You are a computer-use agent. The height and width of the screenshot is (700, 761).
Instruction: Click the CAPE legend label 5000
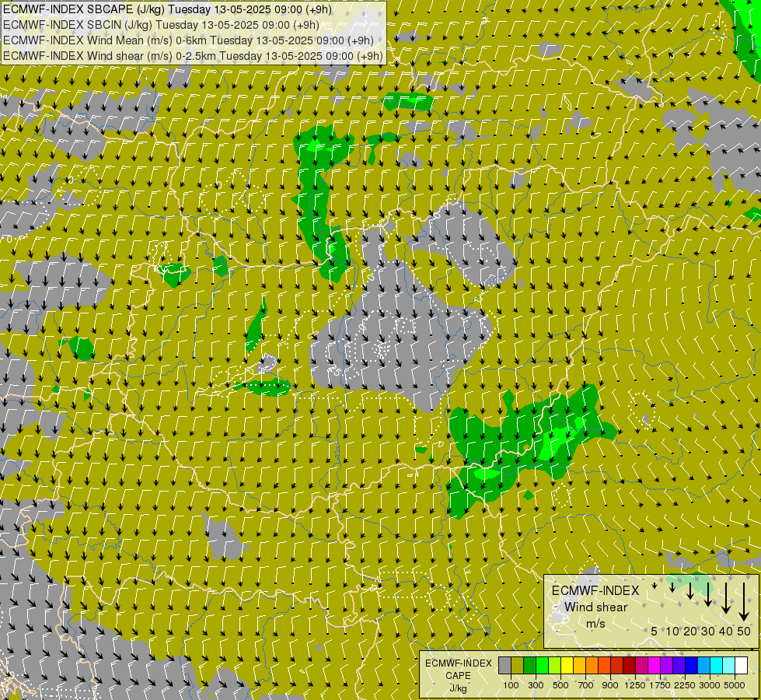735,685
